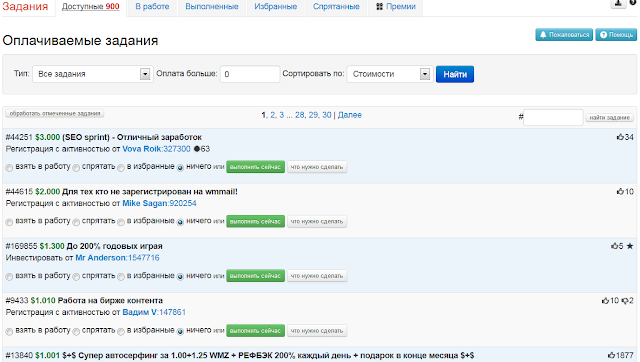
Task: Click the star icon on task #169855
Action: (x=630, y=246)
